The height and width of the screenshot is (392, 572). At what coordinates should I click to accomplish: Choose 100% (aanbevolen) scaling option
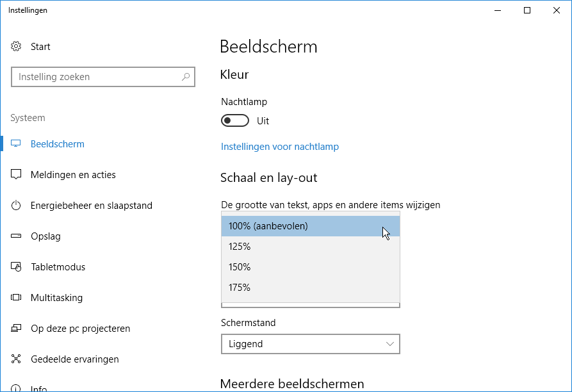(x=311, y=226)
